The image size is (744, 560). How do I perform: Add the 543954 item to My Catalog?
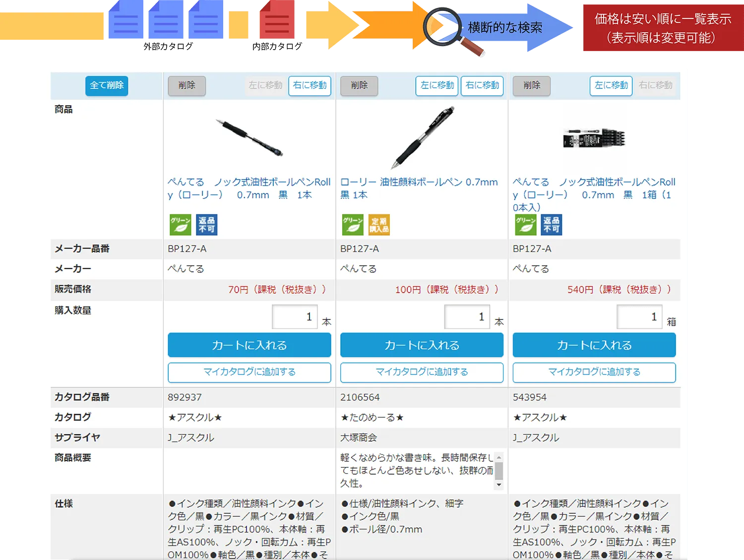point(594,373)
